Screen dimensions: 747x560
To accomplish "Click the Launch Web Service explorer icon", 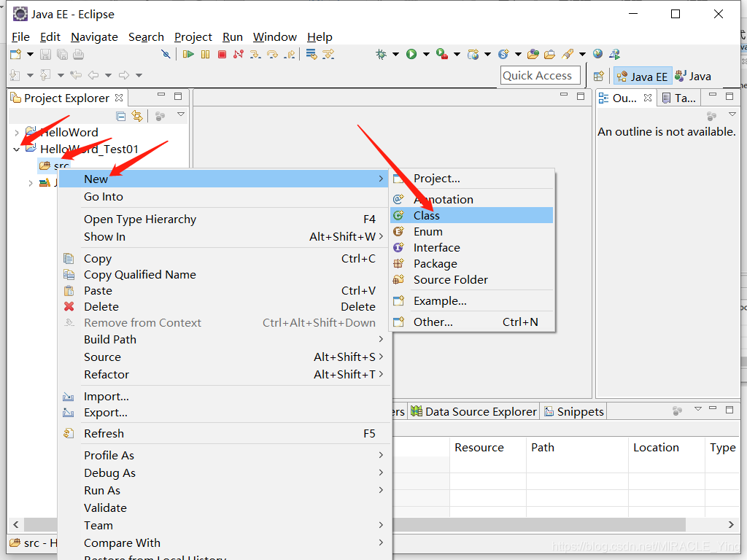I will (x=614, y=54).
